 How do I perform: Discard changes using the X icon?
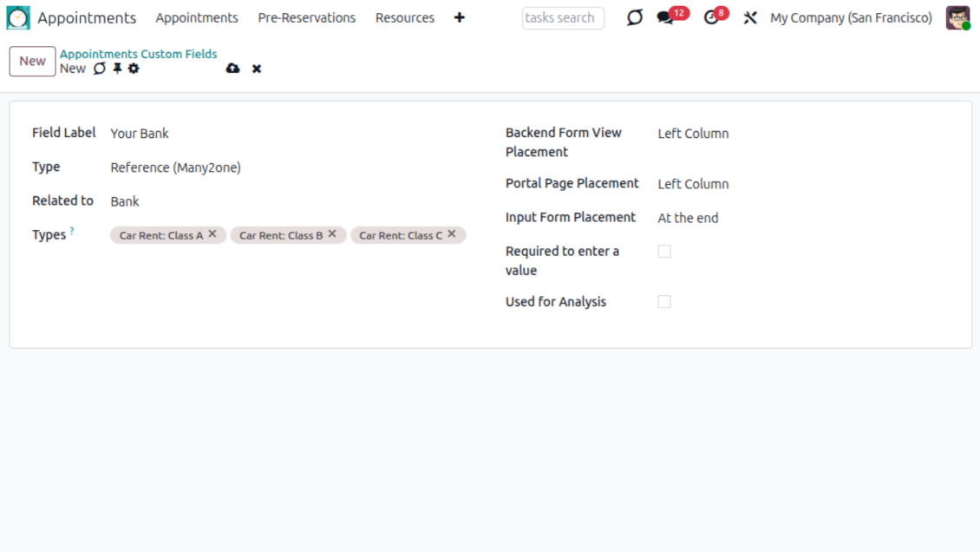click(x=257, y=69)
